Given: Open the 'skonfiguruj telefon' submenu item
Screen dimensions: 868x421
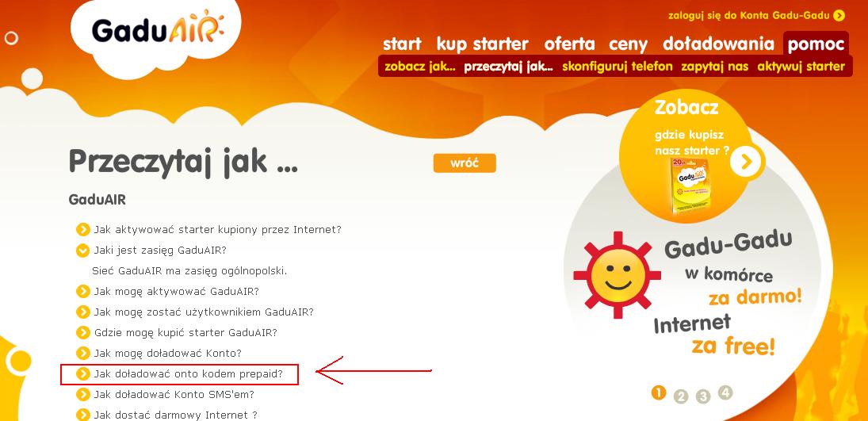Looking at the screenshot, I should pyautogui.click(x=618, y=67).
